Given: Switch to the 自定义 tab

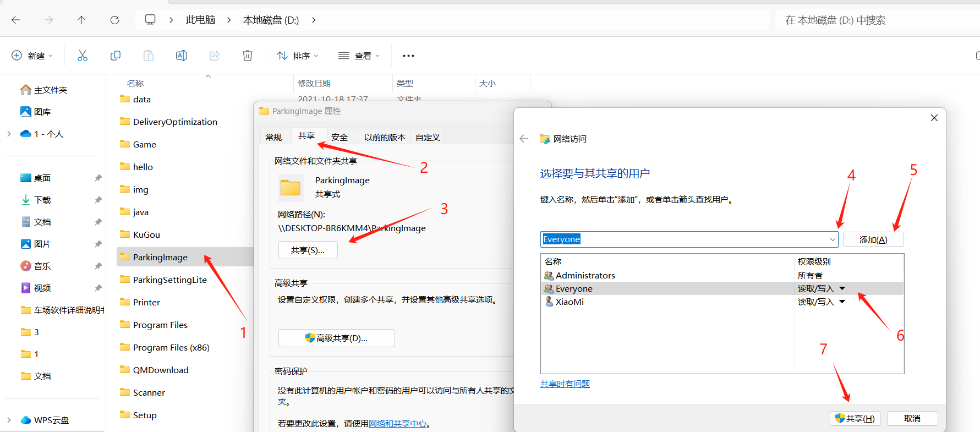Looking at the screenshot, I should [428, 137].
